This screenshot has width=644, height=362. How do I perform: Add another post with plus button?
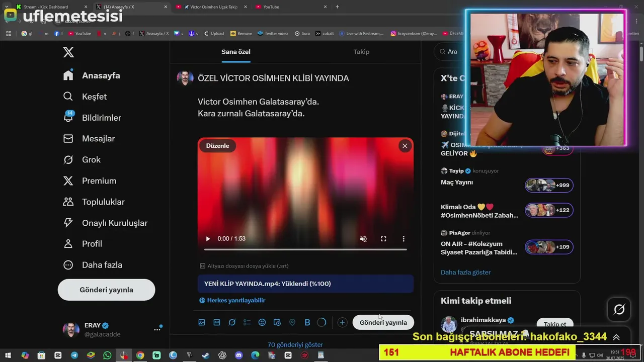click(x=342, y=322)
